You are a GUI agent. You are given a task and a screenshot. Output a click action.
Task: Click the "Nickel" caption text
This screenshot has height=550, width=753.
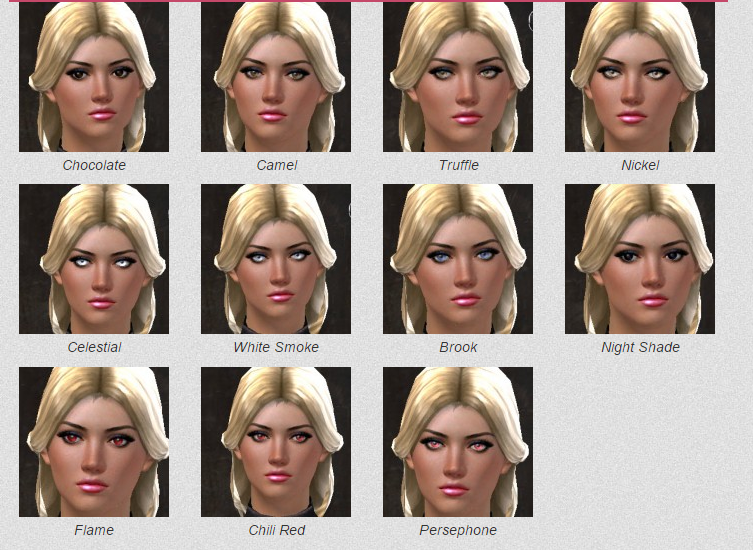tap(640, 165)
